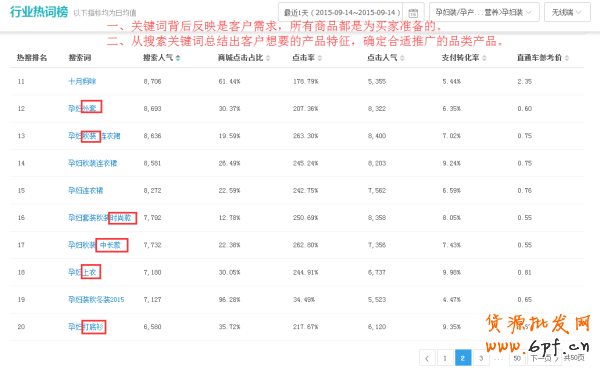The height and width of the screenshot is (368, 600).
Task: Go to previous page arrow
Action: 427,358
